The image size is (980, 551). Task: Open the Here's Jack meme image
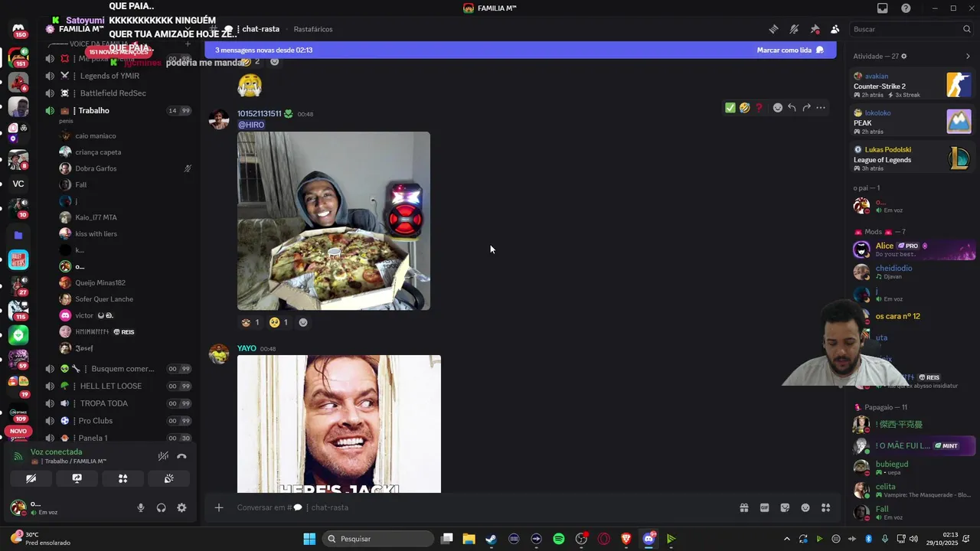click(339, 424)
